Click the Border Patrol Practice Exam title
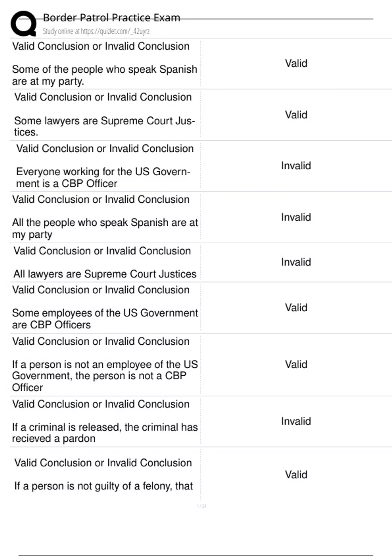Viewport: 392px width, 556px height. pos(111,18)
